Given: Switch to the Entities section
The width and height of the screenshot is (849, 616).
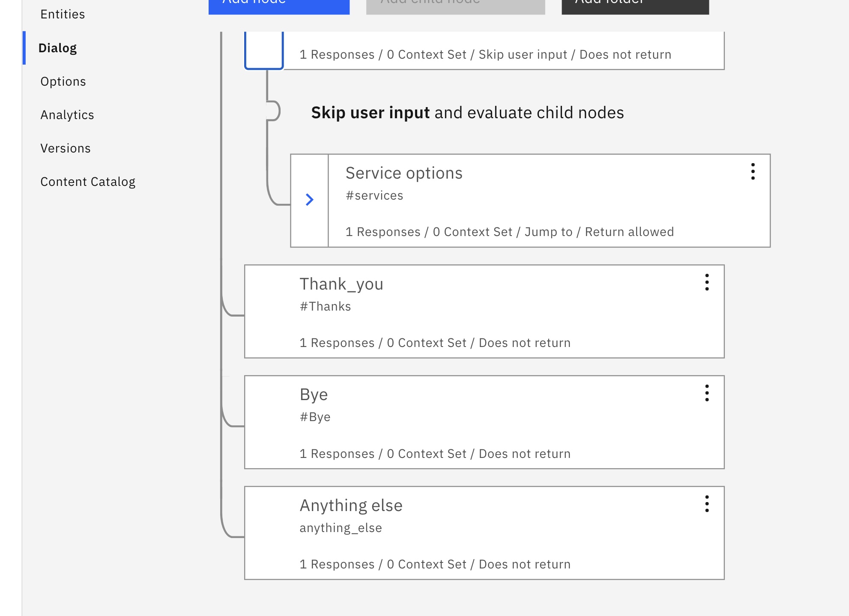Looking at the screenshot, I should pos(63,14).
